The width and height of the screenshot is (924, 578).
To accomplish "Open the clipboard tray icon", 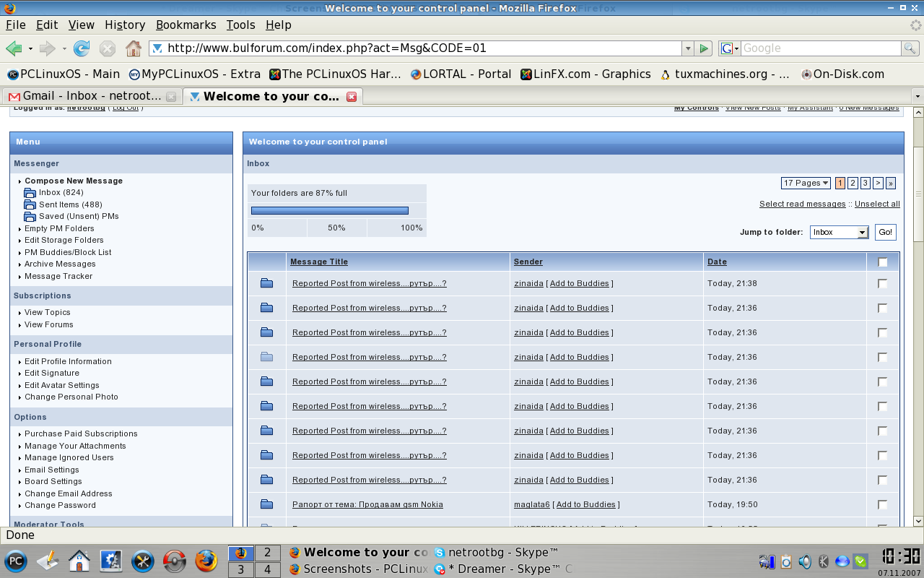I will pyautogui.click(x=786, y=561).
